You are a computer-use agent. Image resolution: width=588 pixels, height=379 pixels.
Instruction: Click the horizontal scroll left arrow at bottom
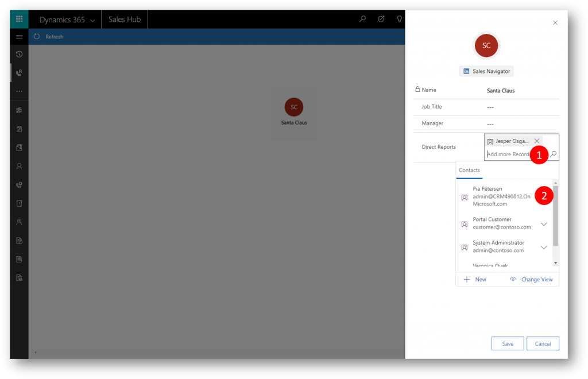(x=36, y=353)
